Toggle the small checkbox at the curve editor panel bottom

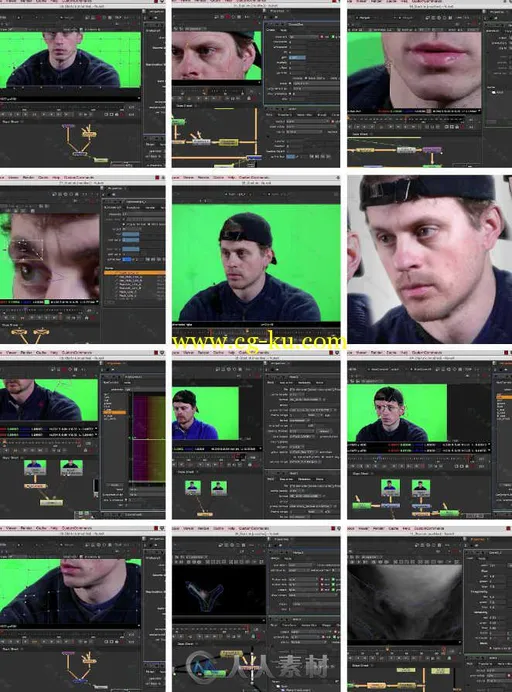click(126, 500)
